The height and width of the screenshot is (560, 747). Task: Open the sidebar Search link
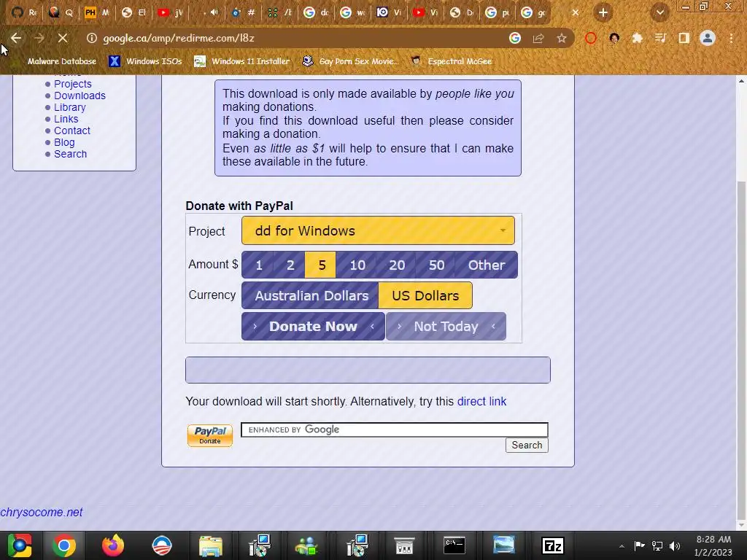(x=70, y=154)
